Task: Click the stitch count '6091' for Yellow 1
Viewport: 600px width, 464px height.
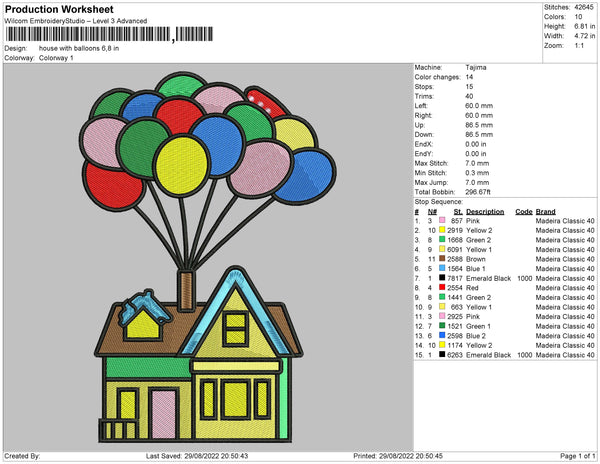Action: tap(455, 249)
